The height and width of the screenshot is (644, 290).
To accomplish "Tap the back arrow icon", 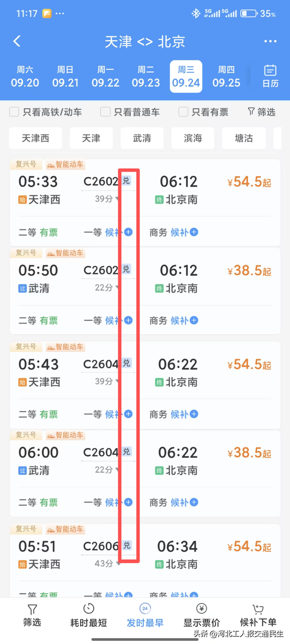I will 17,41.
